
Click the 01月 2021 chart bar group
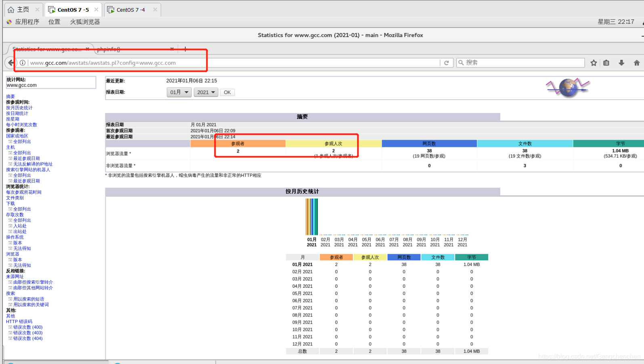coord(312,217)
